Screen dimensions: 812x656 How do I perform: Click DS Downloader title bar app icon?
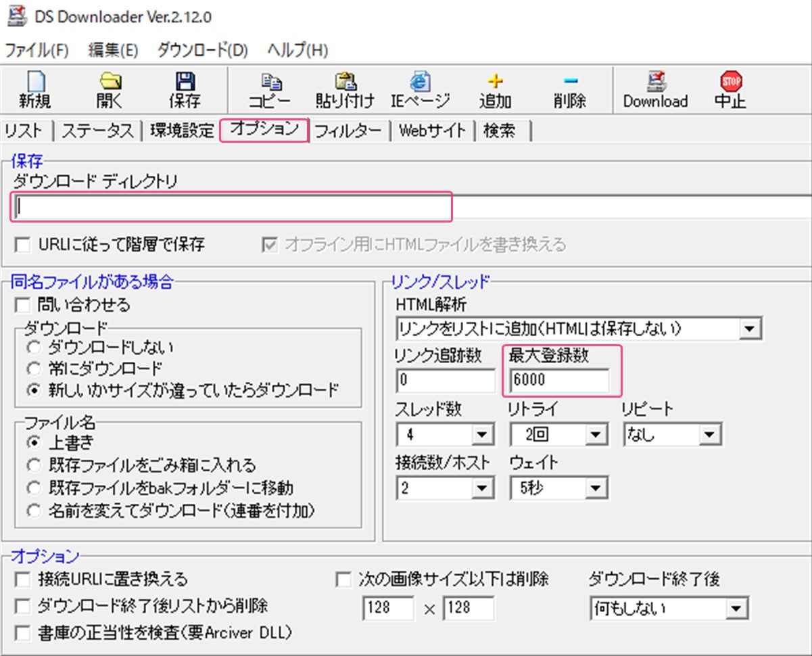point(16,18)
